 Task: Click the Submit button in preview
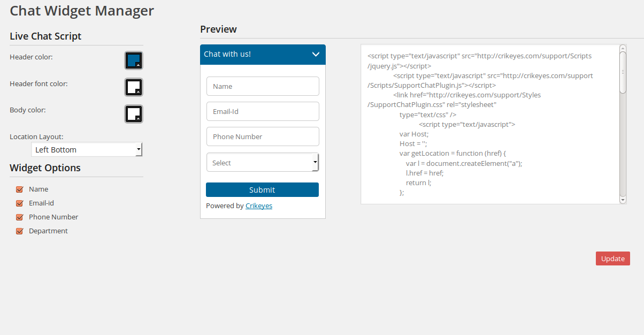(262, 190)
